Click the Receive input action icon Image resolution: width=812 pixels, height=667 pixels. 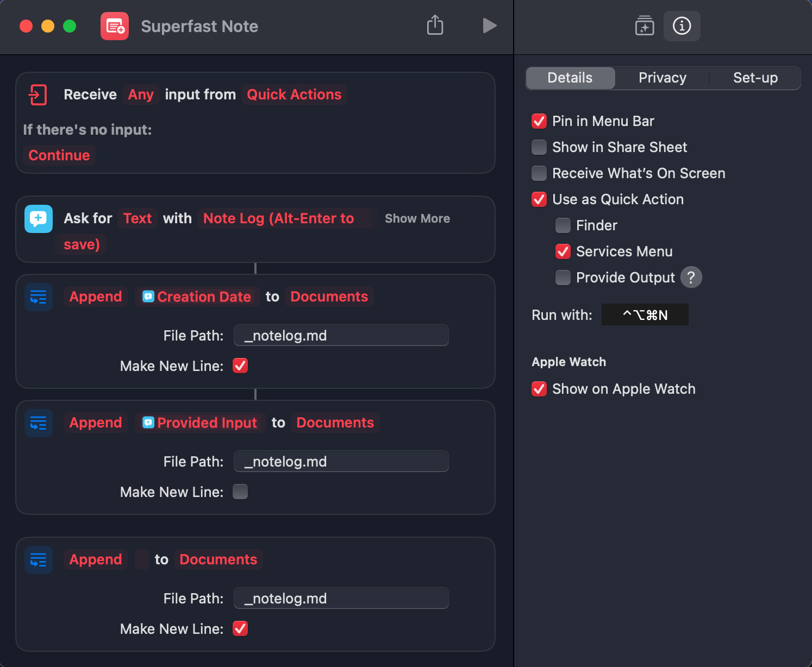click(38, 95)
